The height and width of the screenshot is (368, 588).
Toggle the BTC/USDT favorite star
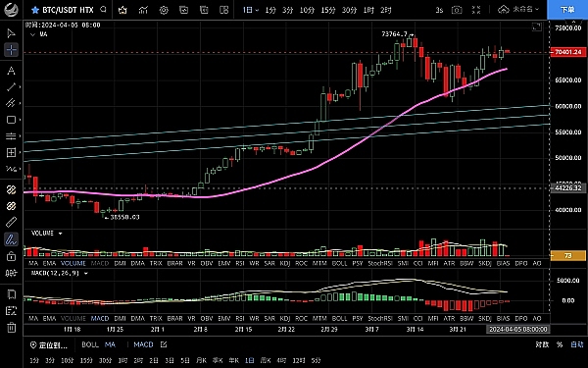click(35, 10)
